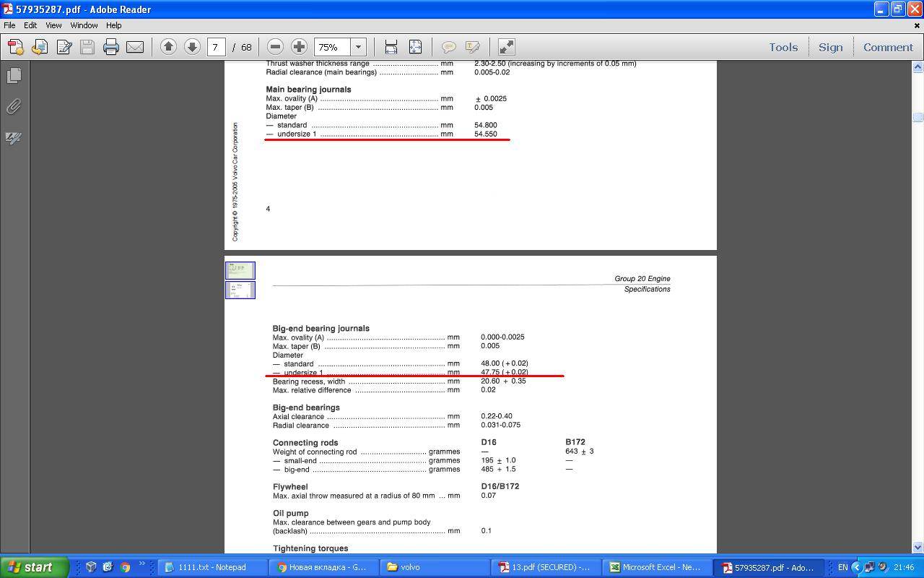The image size is (924, 578).
Task: Open the Page Thumbnails side panel
Action: click(x=14, y=75)
